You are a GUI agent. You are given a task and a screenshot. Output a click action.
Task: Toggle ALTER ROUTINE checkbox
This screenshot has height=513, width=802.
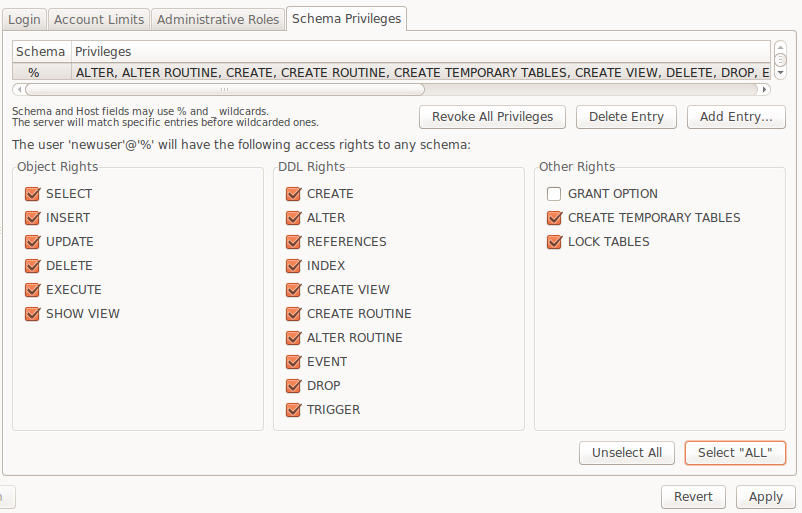click(x=294, y=338)
